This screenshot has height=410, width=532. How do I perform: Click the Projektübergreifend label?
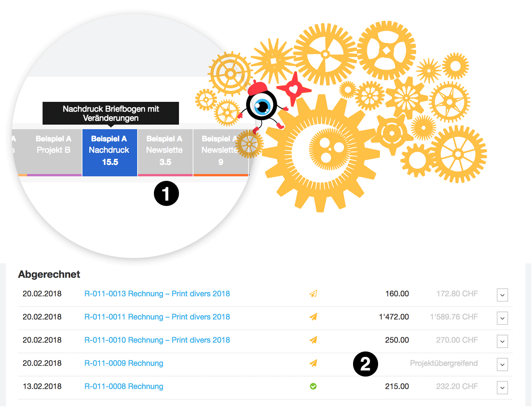pyautogui.click(x=444, y=363)
